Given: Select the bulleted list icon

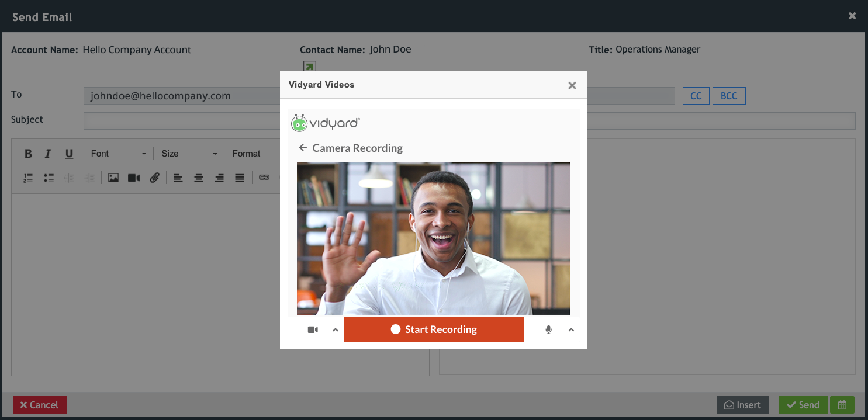Looking at the screenshot, I should click(48, 178).
